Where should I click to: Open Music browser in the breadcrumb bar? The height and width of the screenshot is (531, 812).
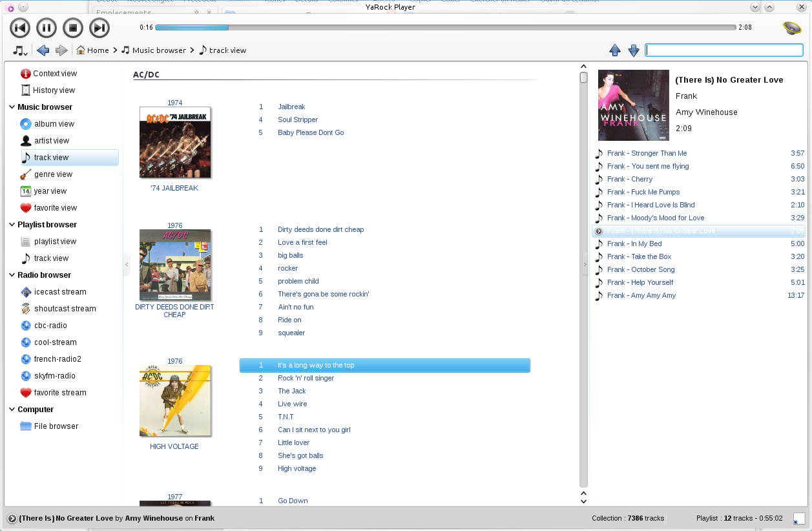(154, 50)
